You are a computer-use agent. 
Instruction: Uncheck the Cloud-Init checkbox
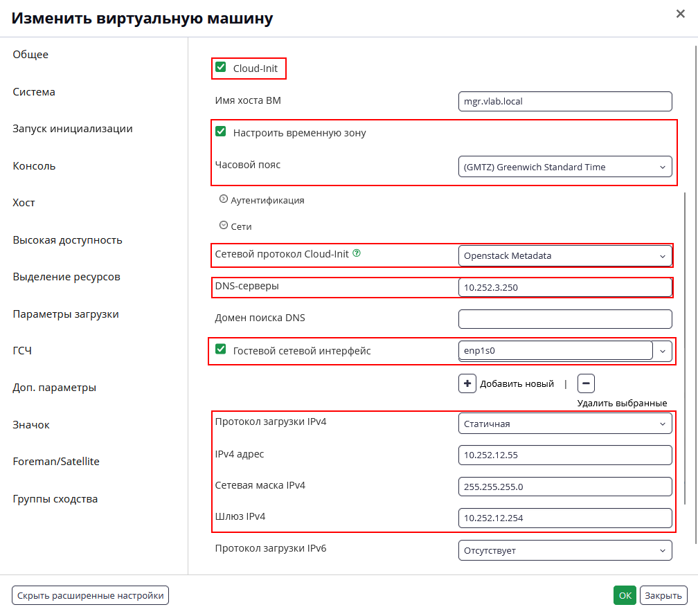point(221,67)
